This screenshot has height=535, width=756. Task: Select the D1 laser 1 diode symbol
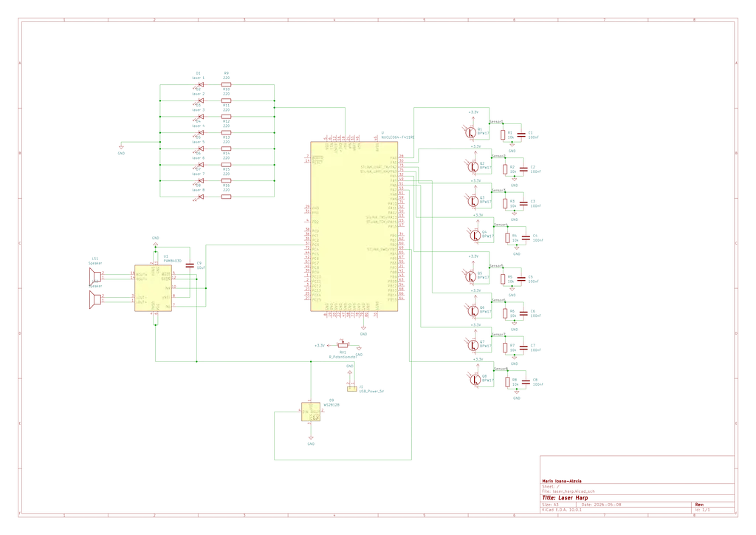[x=201, y=84]
